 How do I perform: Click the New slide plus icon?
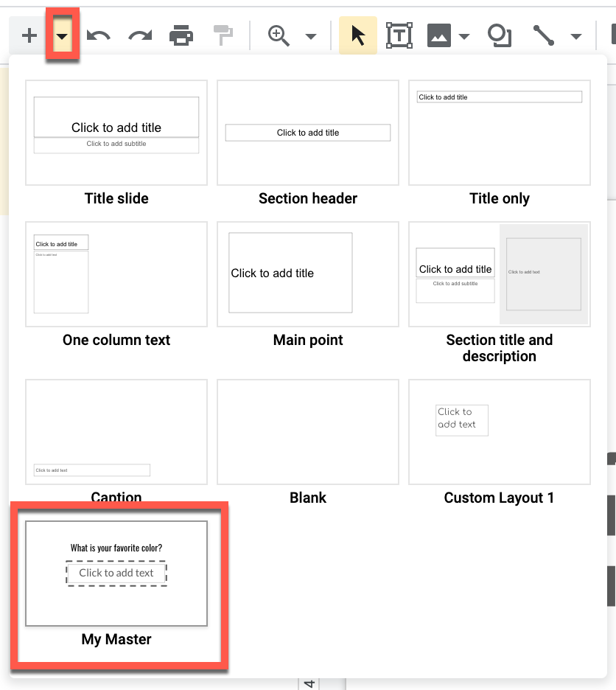(28, 35)
